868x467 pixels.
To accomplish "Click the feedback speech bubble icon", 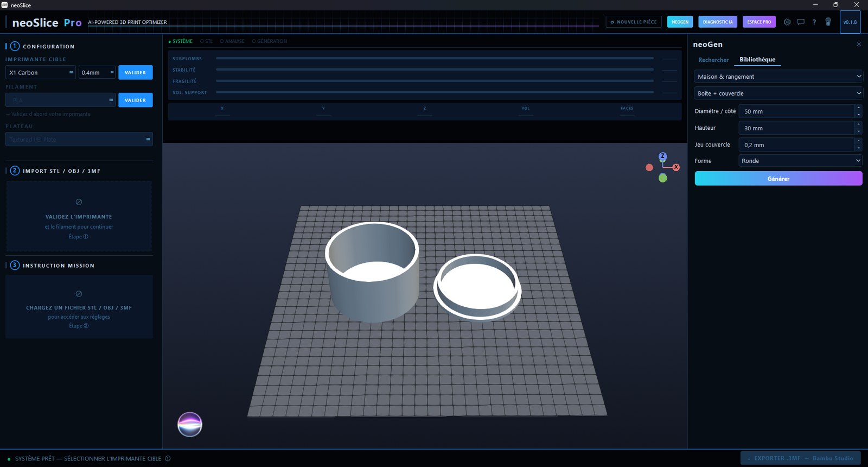I will (801, 22).
